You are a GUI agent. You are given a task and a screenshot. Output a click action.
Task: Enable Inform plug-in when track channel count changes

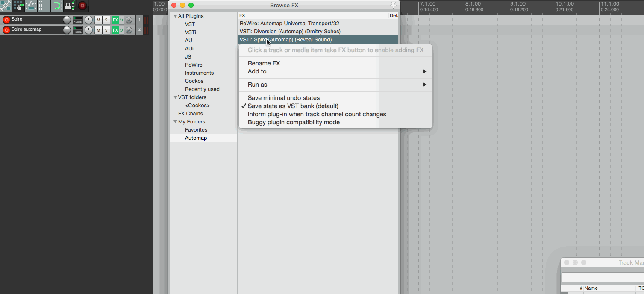coord(335,114)
